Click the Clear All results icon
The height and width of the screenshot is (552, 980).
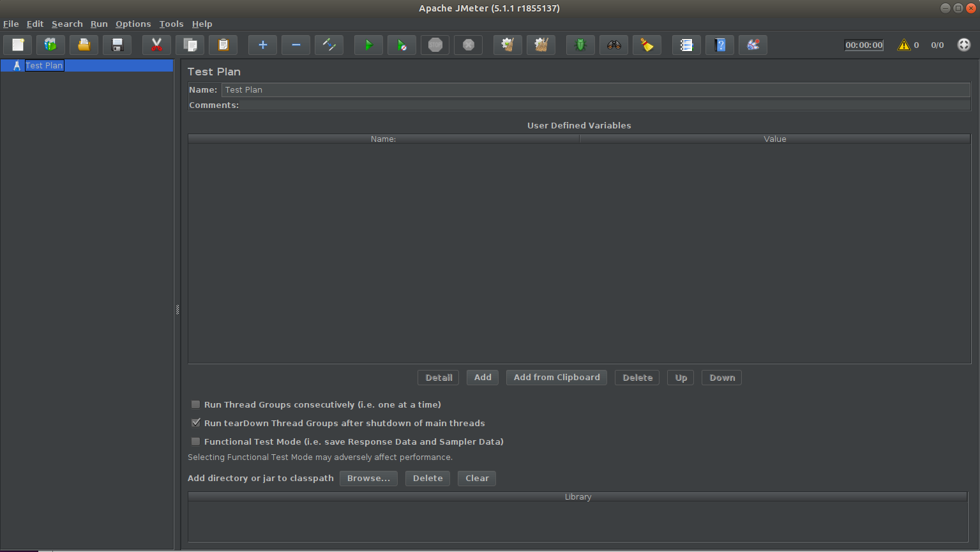point(541,45)
